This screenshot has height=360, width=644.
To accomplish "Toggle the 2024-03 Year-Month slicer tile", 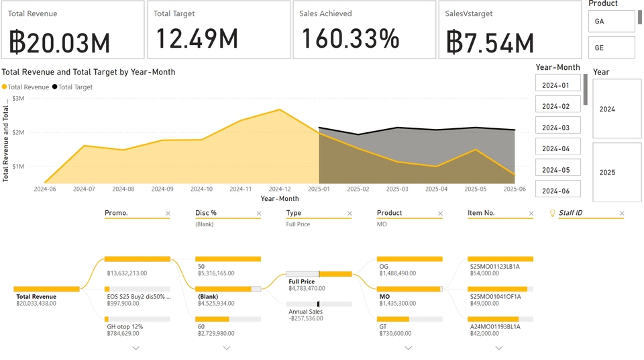I will [557, 128].
